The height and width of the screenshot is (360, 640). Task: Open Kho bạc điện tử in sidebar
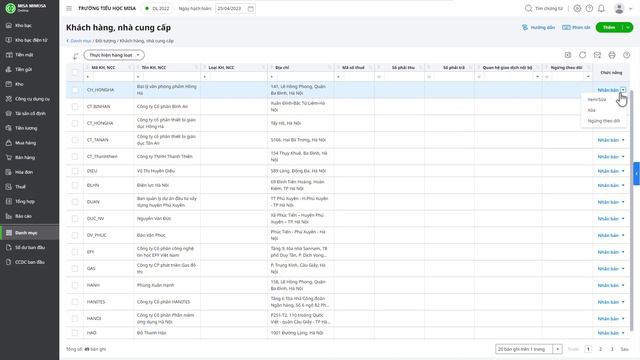click(x=31, y=40)
